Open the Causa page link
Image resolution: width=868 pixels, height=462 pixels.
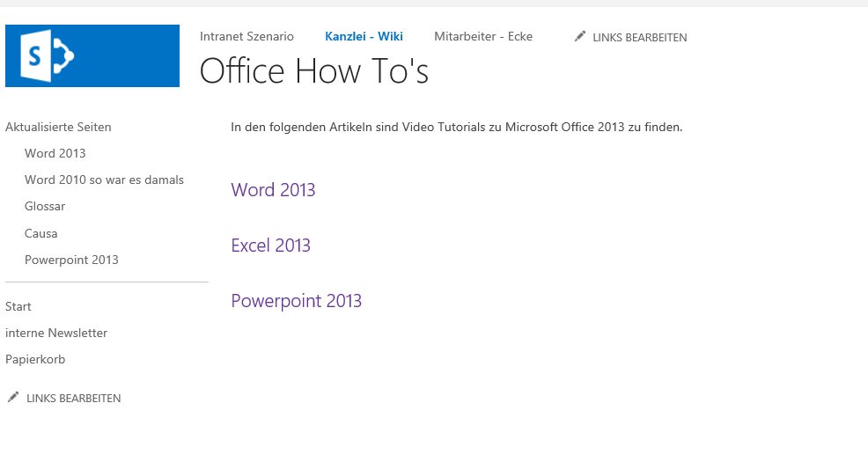[x=41, y=233]
